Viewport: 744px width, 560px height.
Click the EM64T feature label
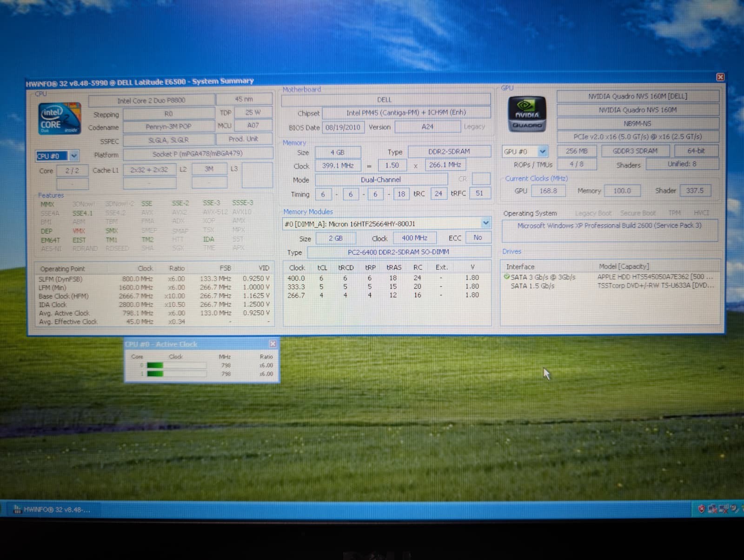point(50,240)
